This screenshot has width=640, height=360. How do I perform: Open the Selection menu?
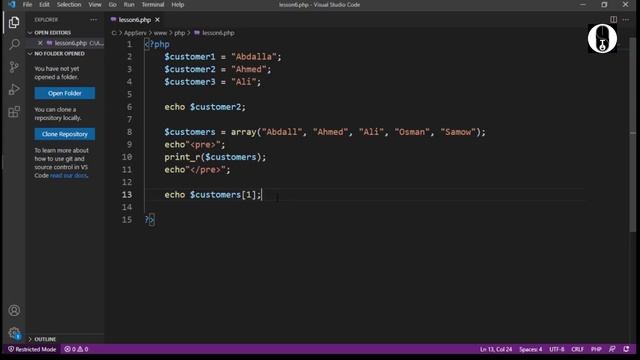coord(69,4)
